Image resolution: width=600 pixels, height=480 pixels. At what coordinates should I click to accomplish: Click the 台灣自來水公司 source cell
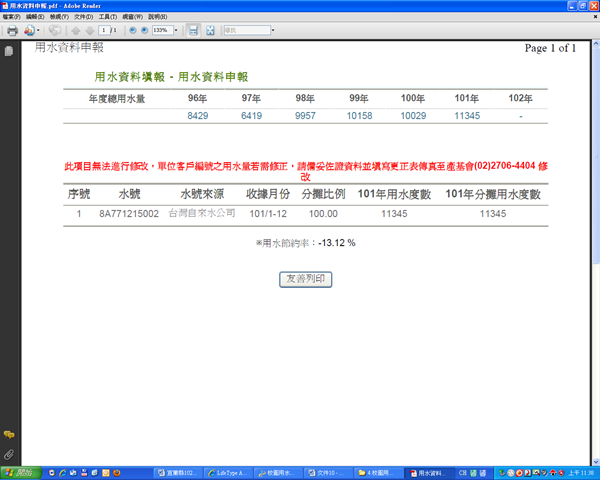[x=202, y=213]
